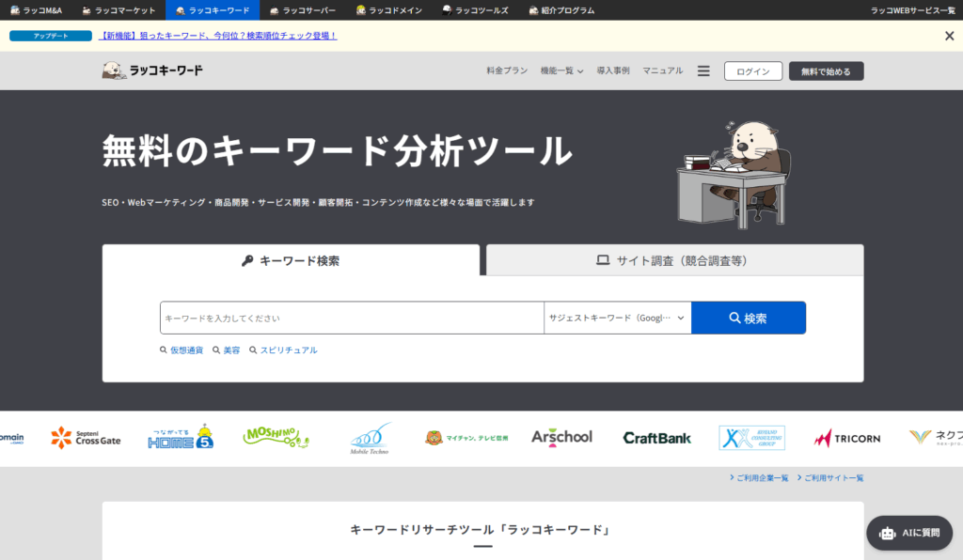Click the 無料のキーワード分析ツール heading
Image resolution: width=963 pixels, height=560 pixels.
tap(338, 151)
